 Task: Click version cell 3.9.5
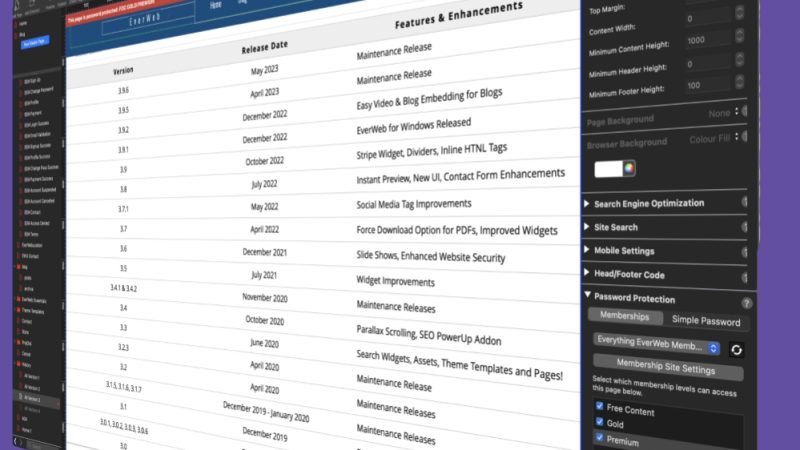(x=123, y=110)
